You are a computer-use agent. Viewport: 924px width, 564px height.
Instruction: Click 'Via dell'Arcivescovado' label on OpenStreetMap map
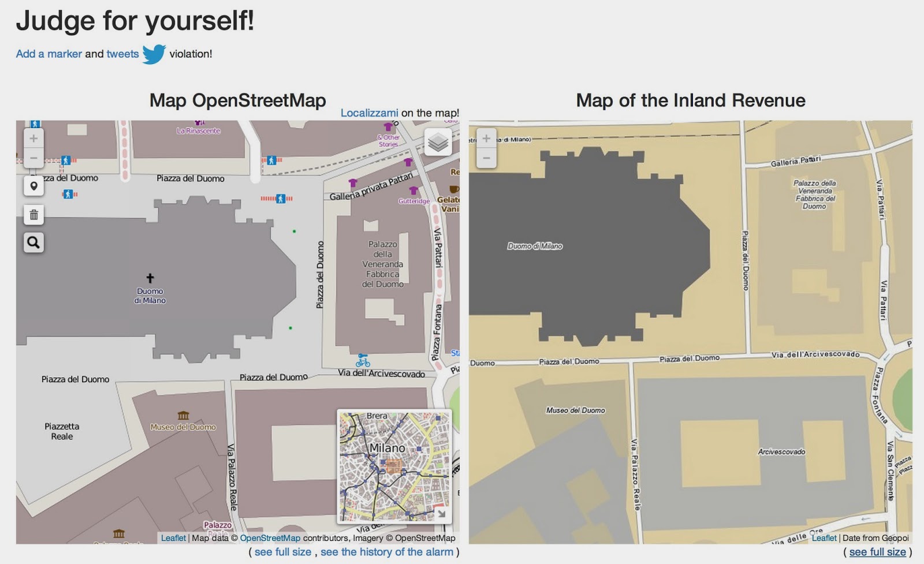tap(381, 373)
